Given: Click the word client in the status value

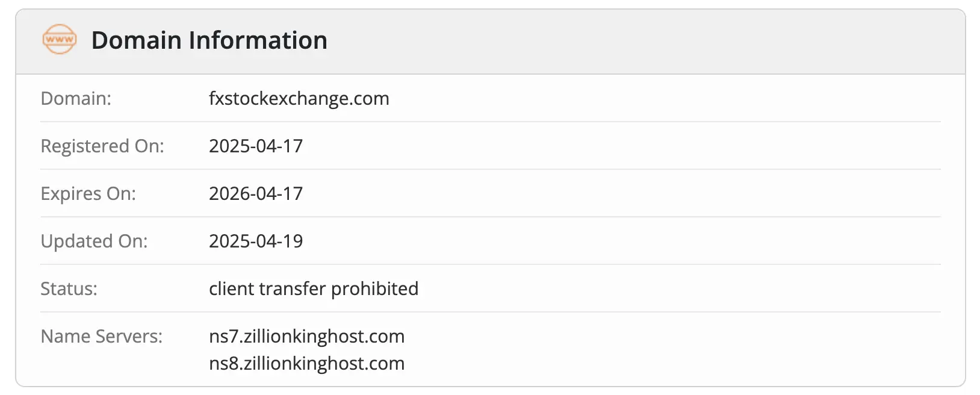Looking at the screenshot, I should [x=231, y=288].
